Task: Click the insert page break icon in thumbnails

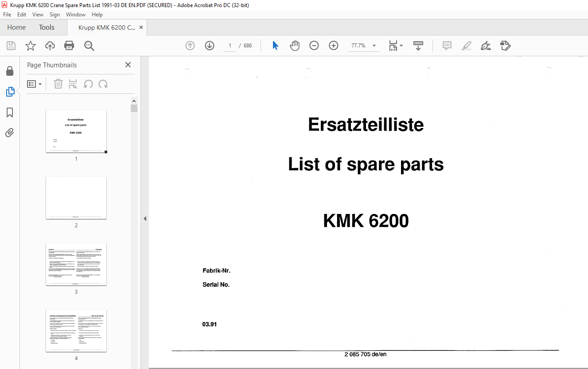Action: pyautogui.click(x=73, y=84)
